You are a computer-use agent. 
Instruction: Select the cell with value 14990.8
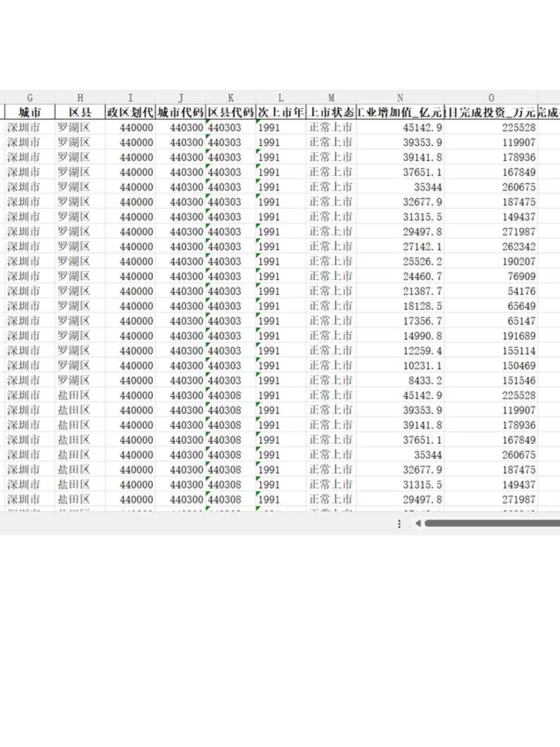pyautogui.click(x=400, y=336)
